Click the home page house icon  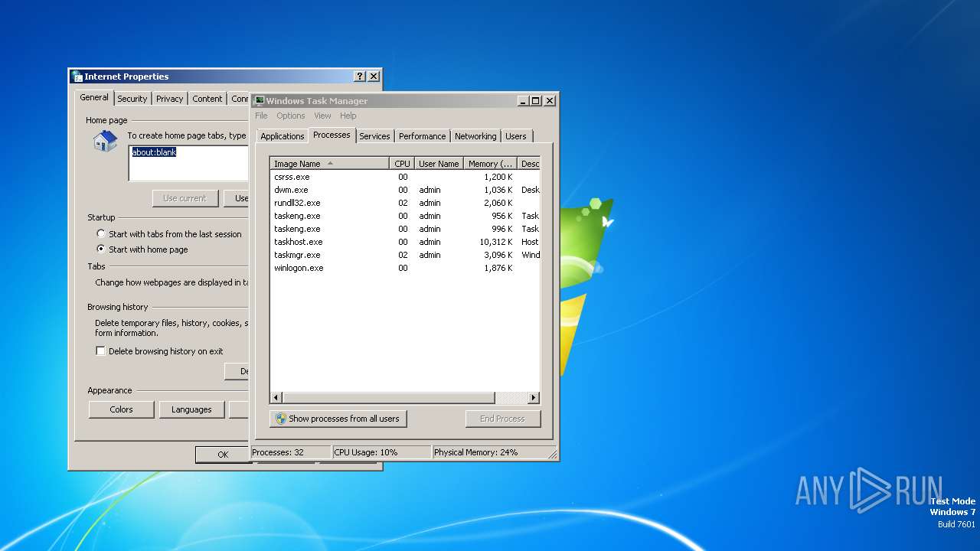(x=105, y=141)
